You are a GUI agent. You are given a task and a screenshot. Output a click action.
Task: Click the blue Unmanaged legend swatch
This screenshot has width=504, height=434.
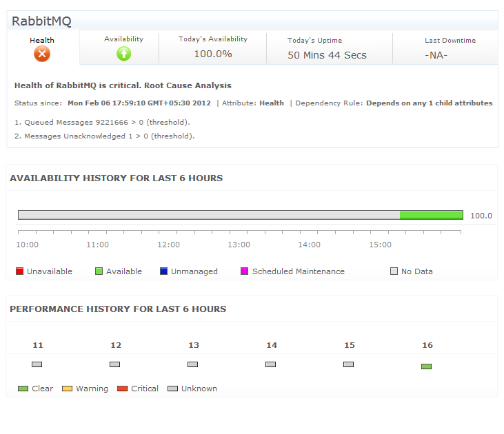click(x=163, y=271)
